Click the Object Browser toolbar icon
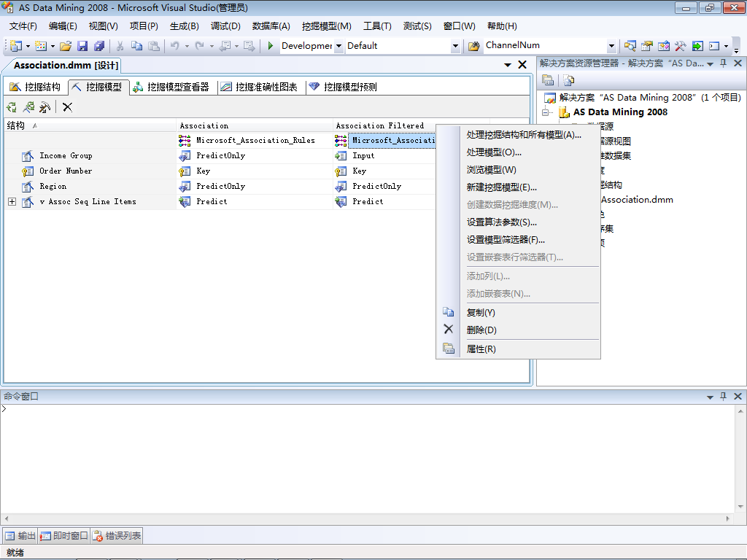 tap(664, 46)
